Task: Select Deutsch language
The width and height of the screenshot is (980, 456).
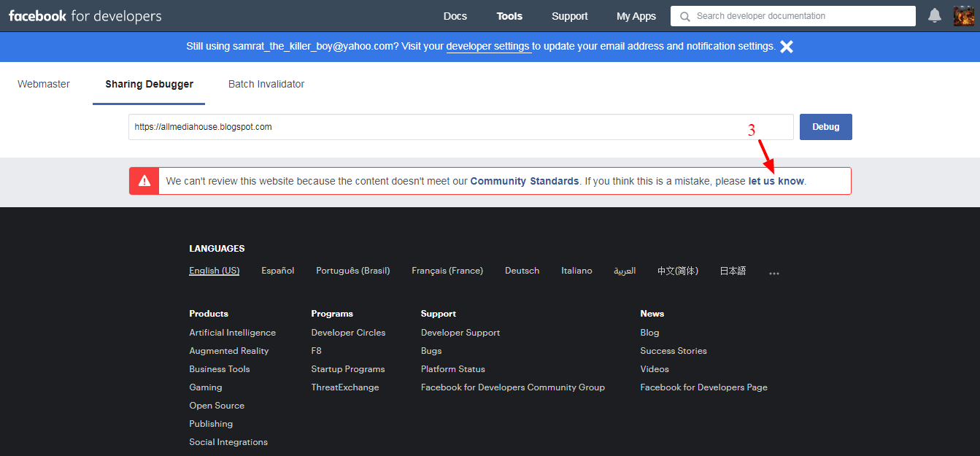Action: (x=522, y=271)
